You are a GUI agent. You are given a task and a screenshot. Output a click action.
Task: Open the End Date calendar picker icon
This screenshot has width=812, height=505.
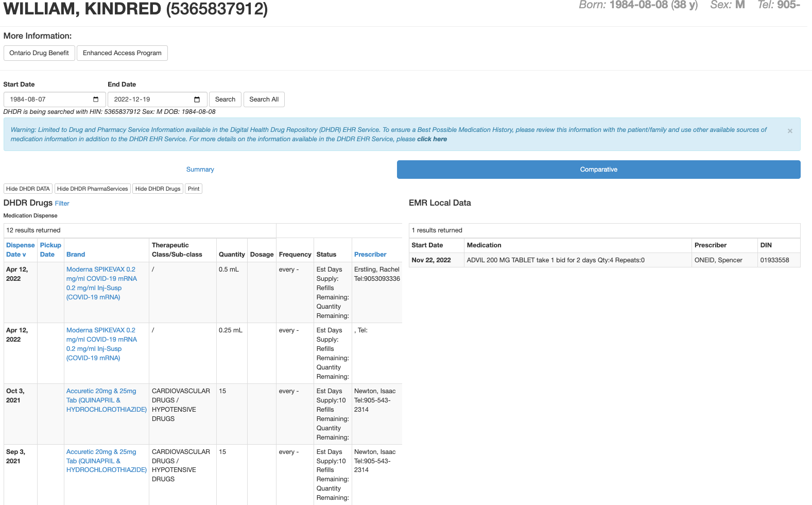coord(197,99)
